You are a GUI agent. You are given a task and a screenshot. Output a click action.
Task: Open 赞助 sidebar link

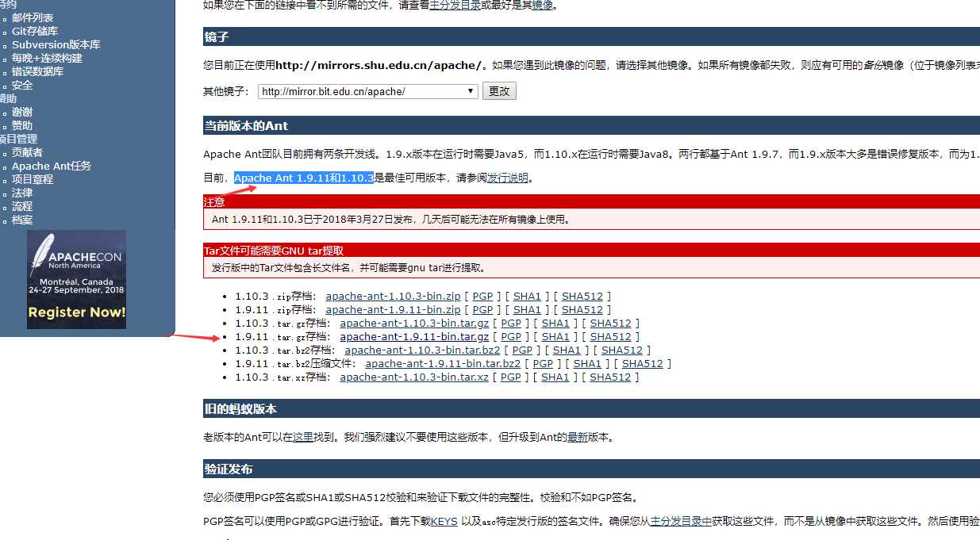tap(22, 125)
